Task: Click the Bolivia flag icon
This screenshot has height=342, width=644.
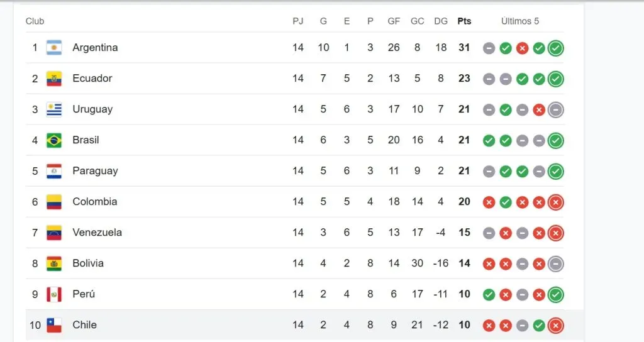Action: [54, 263]
